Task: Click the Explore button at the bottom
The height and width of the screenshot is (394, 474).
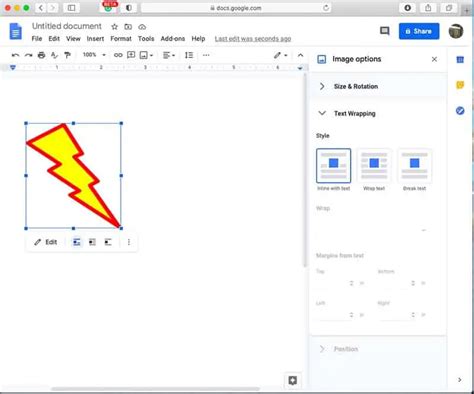Action: [293, 380]
